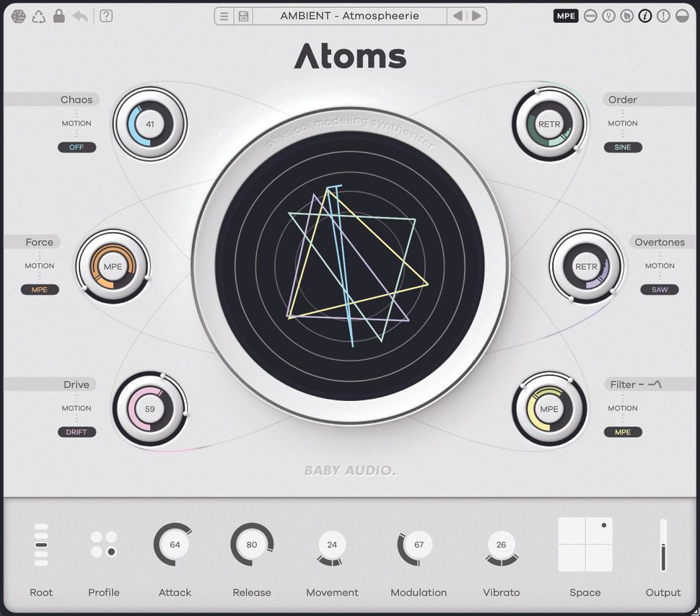
Task: Advance to the next preset with the right arrow
Action: [476, 15]
